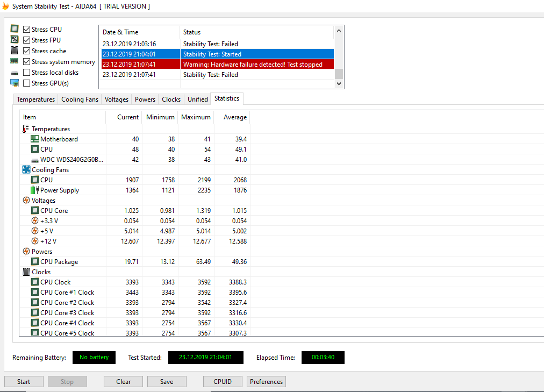The width and height of the screenshot is (544, 392).
Task: Click the Power Supply battery icon
Action: [x=35, y=190]
